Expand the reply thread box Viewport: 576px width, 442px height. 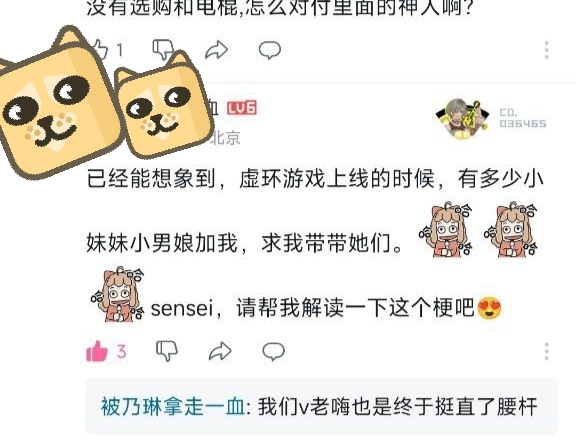(x=322, y=407)
